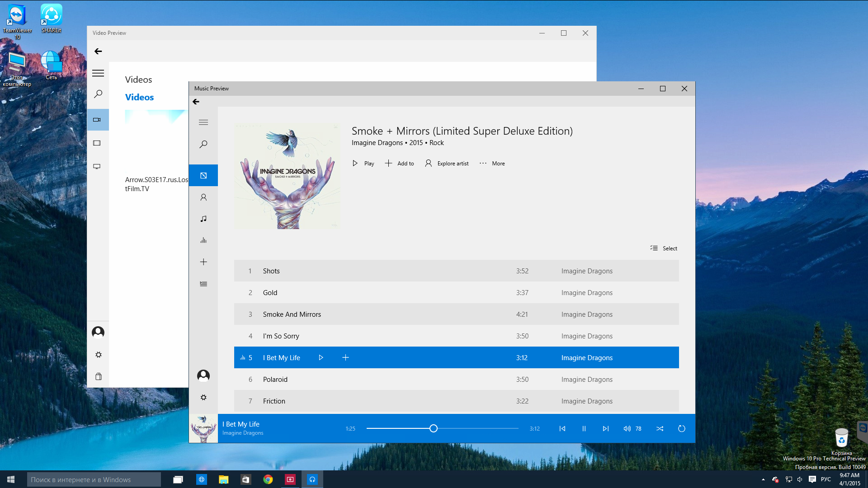The width and height of the screenshot is (868, 488).
Task: Show hidden system tray icons
Action: (x=763, y=479)
